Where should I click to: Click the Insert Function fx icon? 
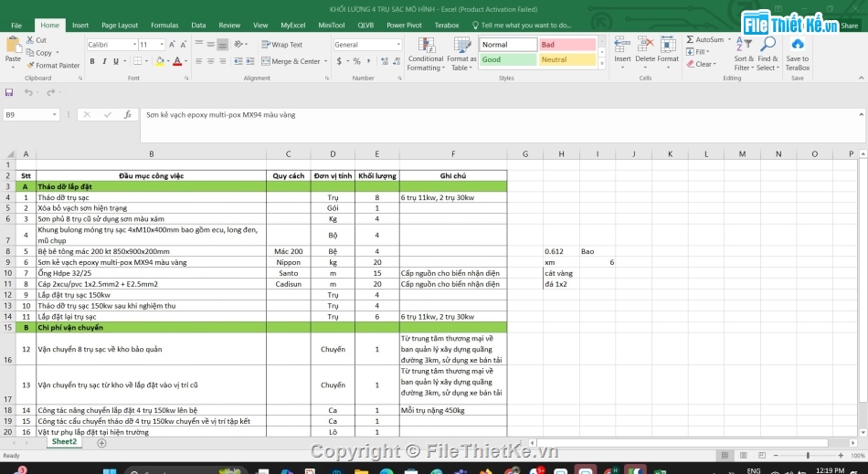pos(128,114)
